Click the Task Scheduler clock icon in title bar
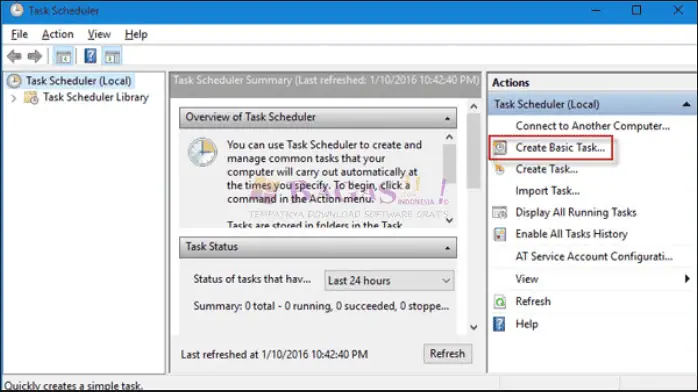The image size is (698, 392). point(16,10)
